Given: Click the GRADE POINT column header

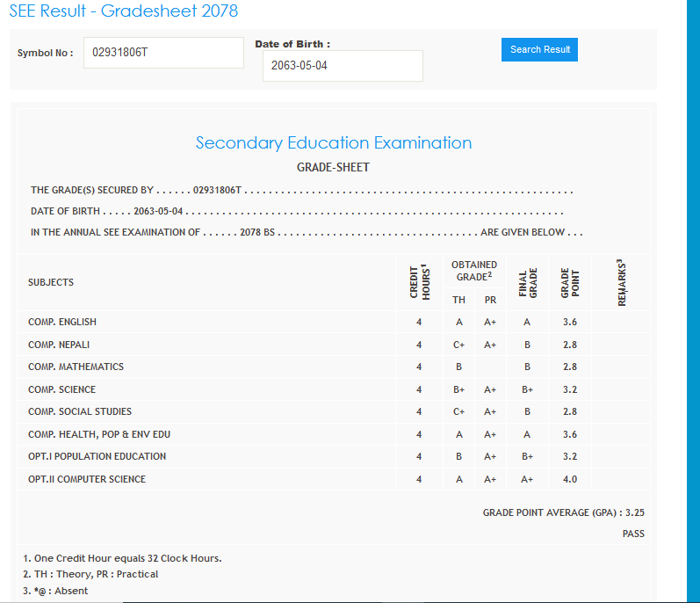Looking at the screenshot, I should (570, 283).
